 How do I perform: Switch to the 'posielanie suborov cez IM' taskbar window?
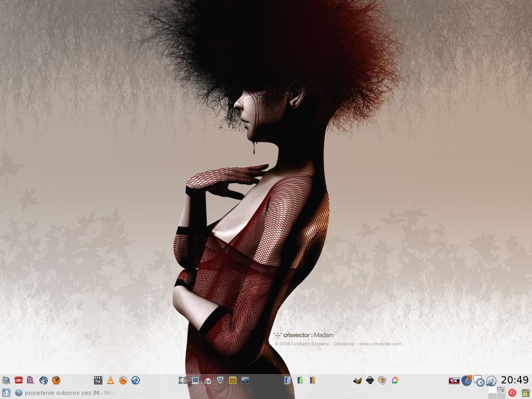[x=65, y=393]
